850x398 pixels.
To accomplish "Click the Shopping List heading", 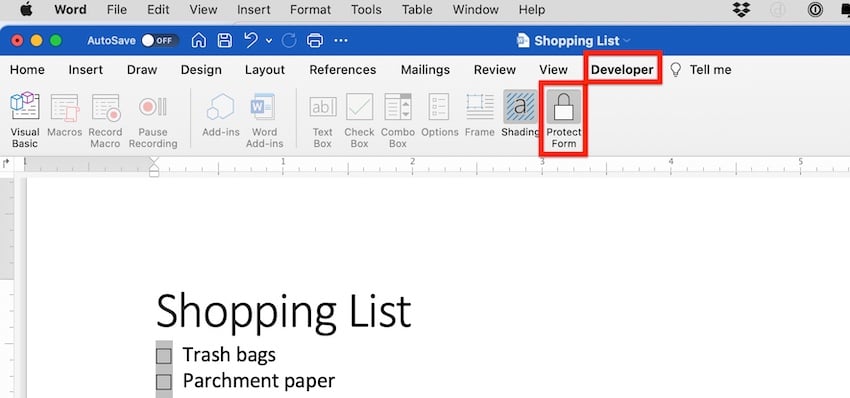I will coord(284,312).
